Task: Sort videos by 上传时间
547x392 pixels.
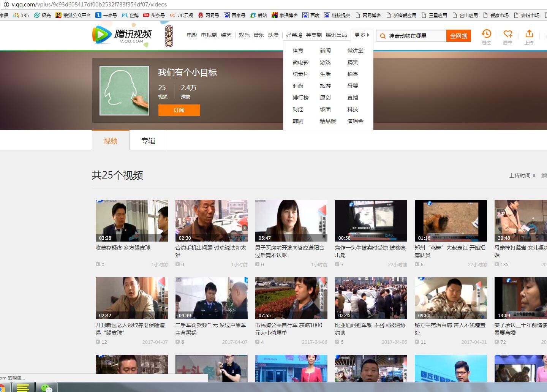Action: [x=522, y=175]
